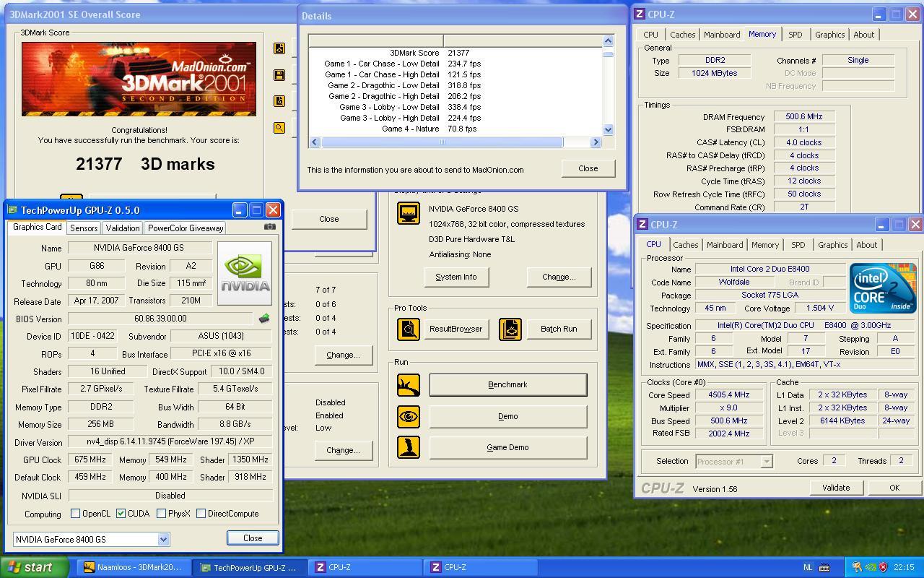The width and height of the screenshot is (924, 578).
Task: Click the Close button in GPU-Z
Action: tap(253, 538)
